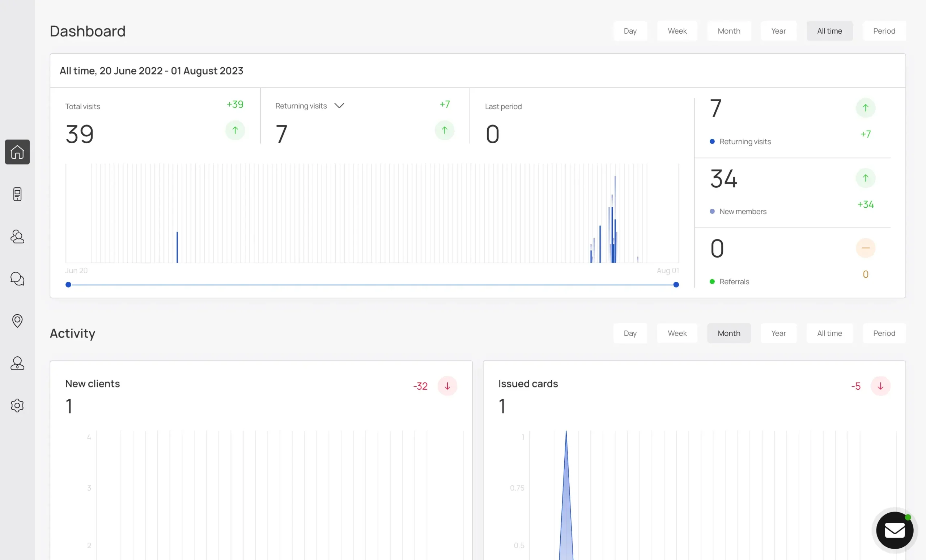
Task: Switch Activity filter to Week
Action: [677, 333]
